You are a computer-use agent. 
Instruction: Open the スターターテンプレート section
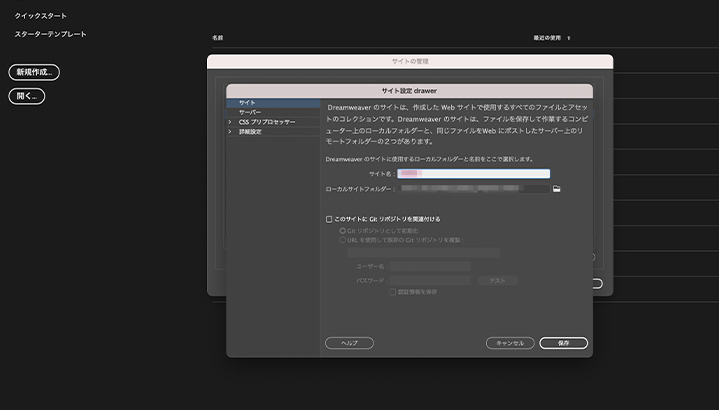coord(50,34)
